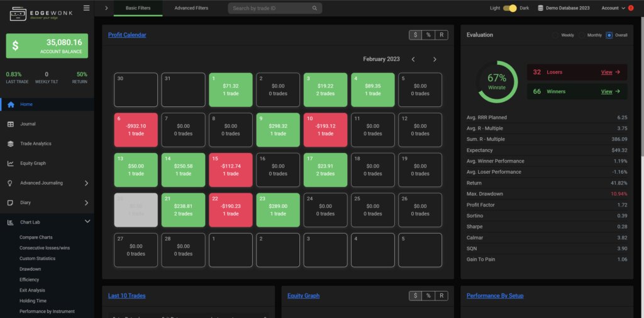Viewport: 644px width, 318px height.
Task: Expand the Advanced Journaling chevron
Action: (86, 183)
